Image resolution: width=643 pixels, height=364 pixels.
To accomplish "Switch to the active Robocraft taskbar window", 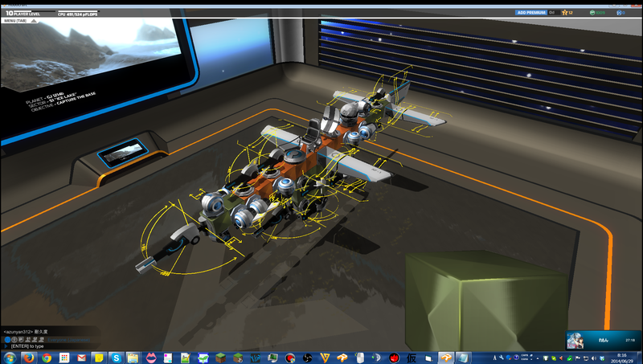I will pos(446,358).
